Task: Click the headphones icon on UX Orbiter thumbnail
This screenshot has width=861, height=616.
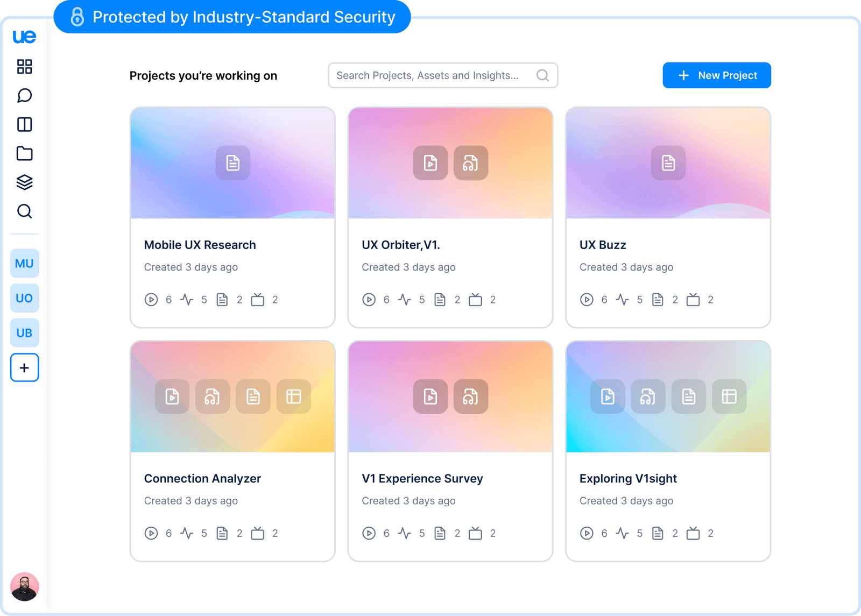Action: (x=470, y=163)
